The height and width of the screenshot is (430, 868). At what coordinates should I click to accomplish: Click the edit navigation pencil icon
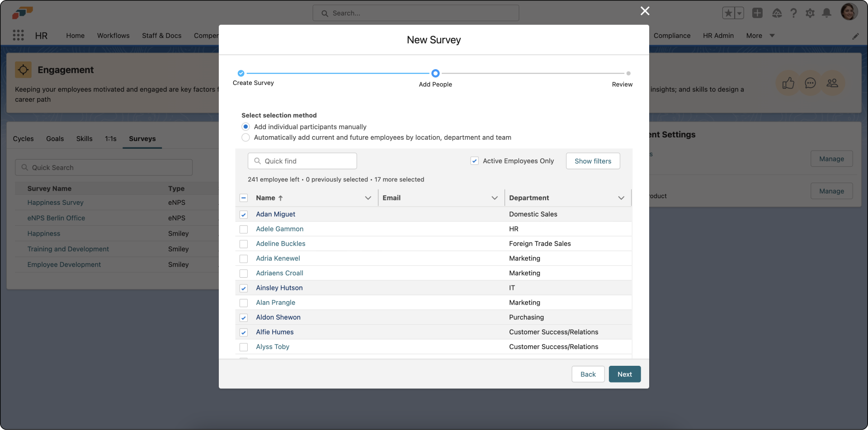click(855, 36)
